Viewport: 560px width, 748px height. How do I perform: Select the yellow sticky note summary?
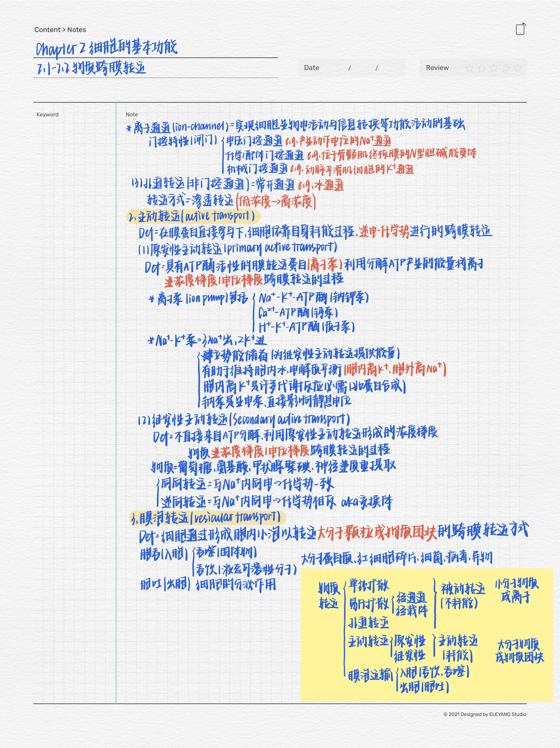(x=427, y=634)
